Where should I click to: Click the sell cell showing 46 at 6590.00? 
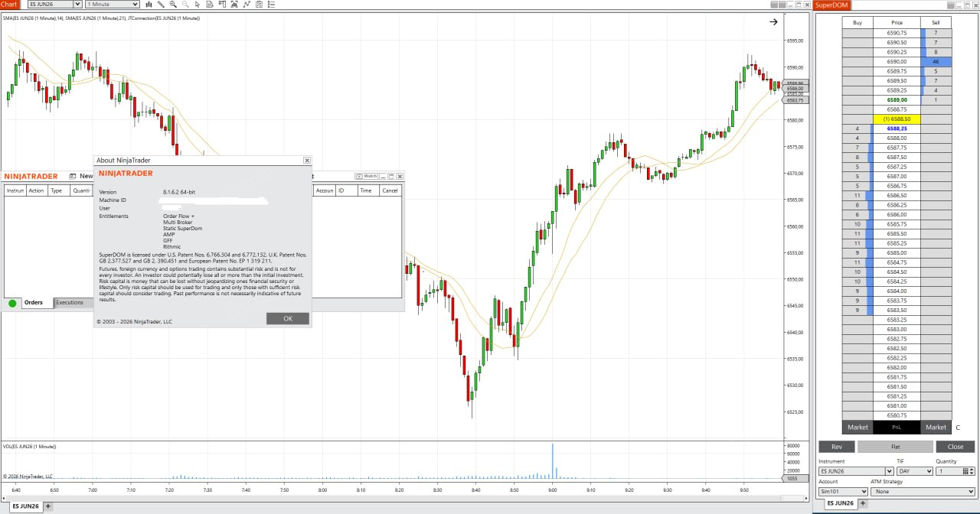936,61
